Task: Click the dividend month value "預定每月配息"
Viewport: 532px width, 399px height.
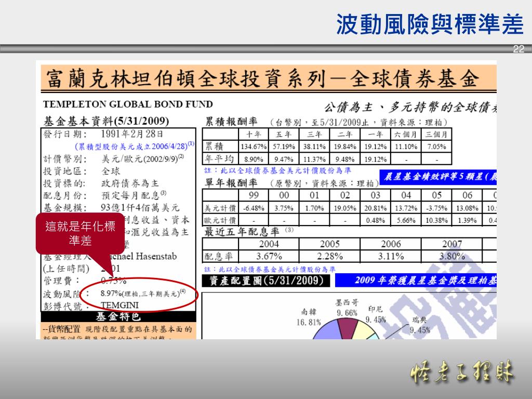Action: click(x=132, y=195)
